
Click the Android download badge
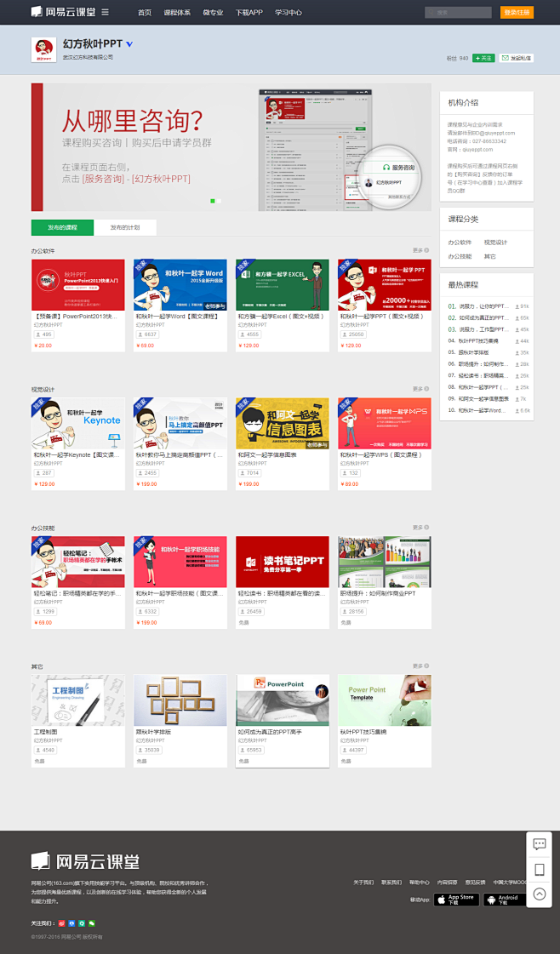504,900
